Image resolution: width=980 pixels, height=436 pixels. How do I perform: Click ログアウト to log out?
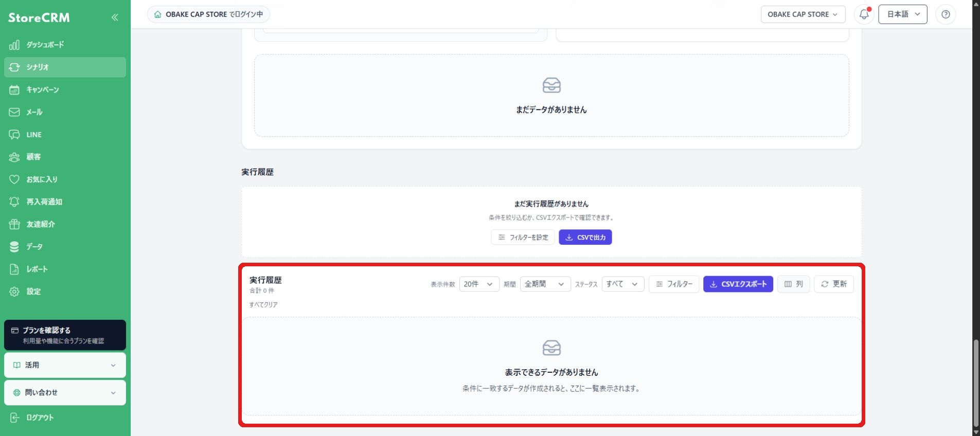pos(65,417)
